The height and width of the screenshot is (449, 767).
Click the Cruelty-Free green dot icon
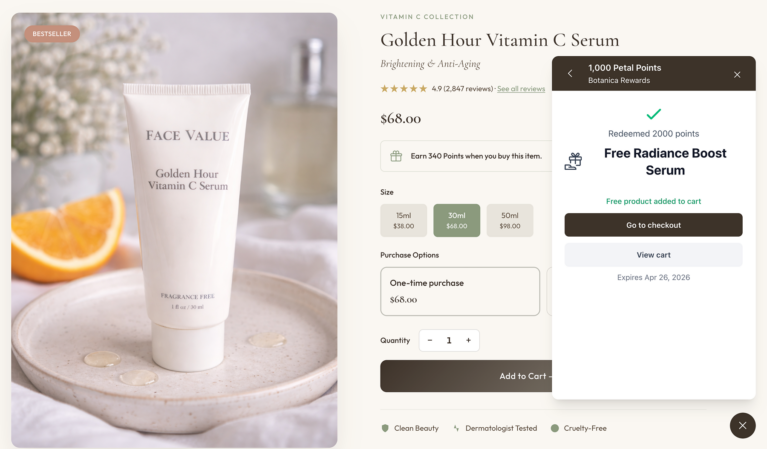[x=555, y=428]
